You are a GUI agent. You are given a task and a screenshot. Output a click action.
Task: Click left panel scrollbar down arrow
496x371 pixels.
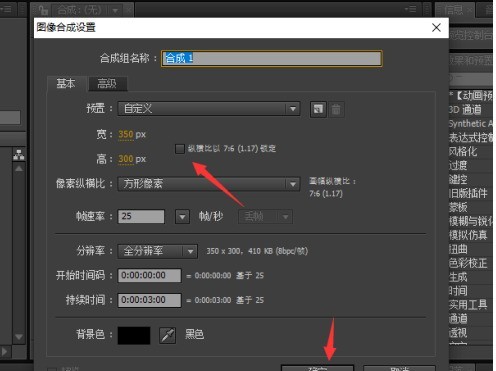pyautogui.click(x=19, y=337)
